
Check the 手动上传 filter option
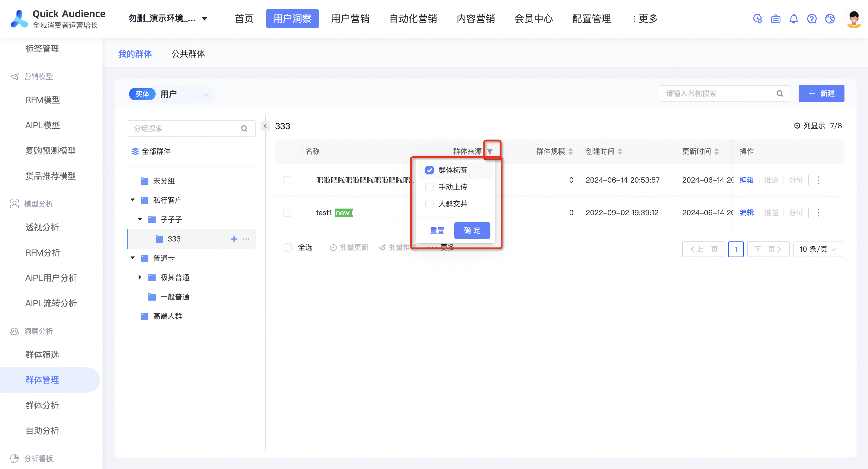click(x=429, y=187)
